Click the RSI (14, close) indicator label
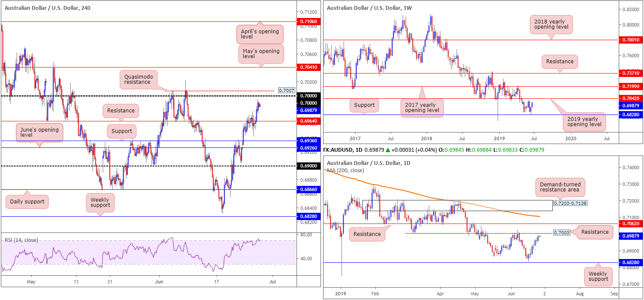Screen dimensions: 644x300 (x=21, y=240)
